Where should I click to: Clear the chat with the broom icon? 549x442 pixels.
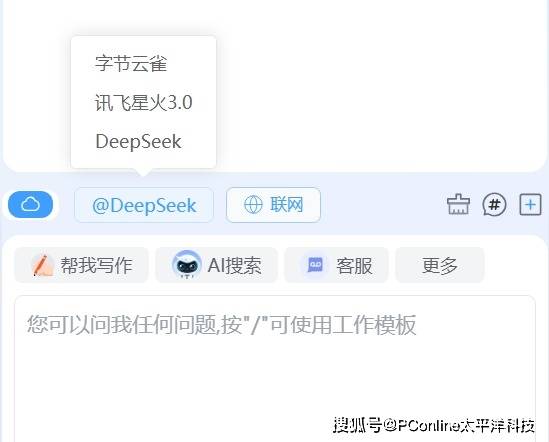458,204
